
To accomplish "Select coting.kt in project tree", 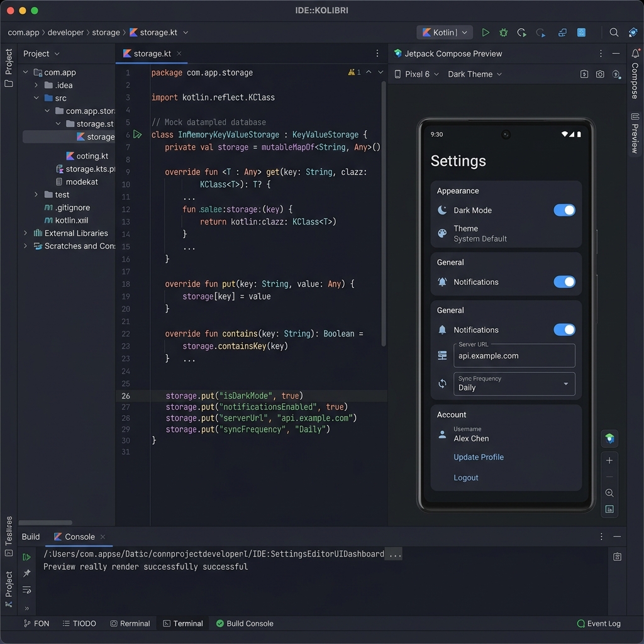I will [x=87, y=156].
